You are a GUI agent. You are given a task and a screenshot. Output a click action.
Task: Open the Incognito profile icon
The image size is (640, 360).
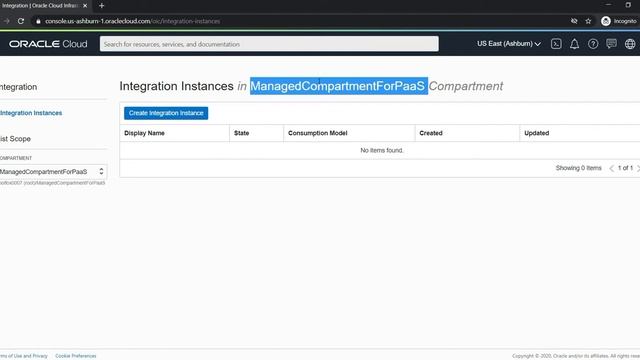pos(618,21)
